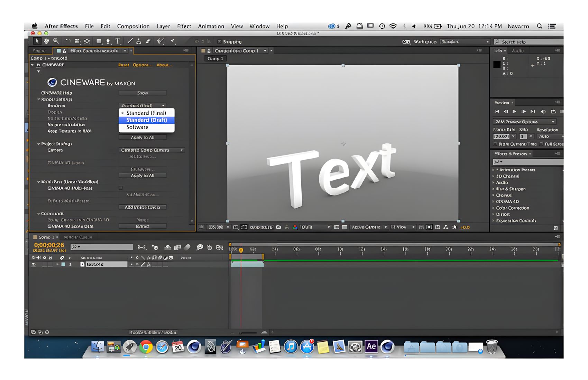Jump to first frame in Preview panel
Viewport: 588px width, 380px height.
tap(497, 112)
